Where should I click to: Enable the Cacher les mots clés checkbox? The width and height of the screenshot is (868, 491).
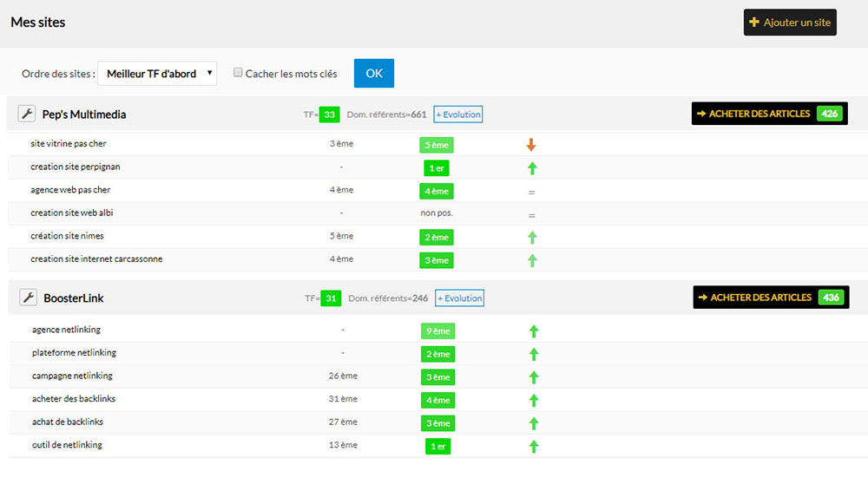238,73
